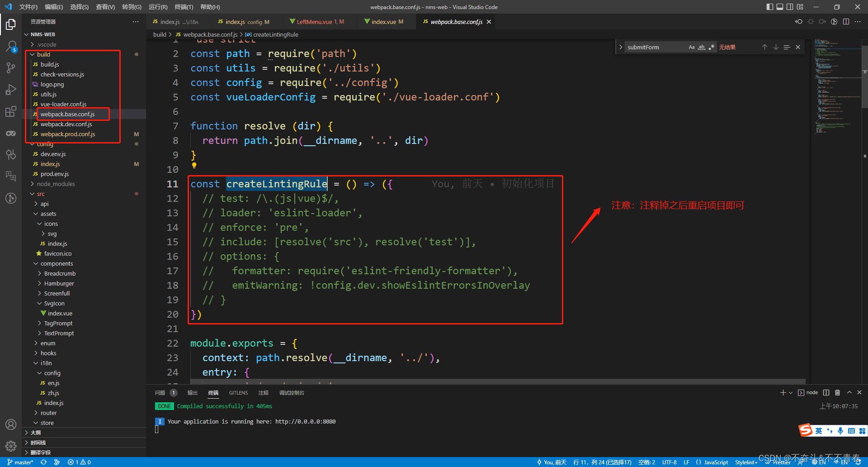Viewport: 868px width, 467px height.
Task: Expand the api folder
Action: (36, 204)
